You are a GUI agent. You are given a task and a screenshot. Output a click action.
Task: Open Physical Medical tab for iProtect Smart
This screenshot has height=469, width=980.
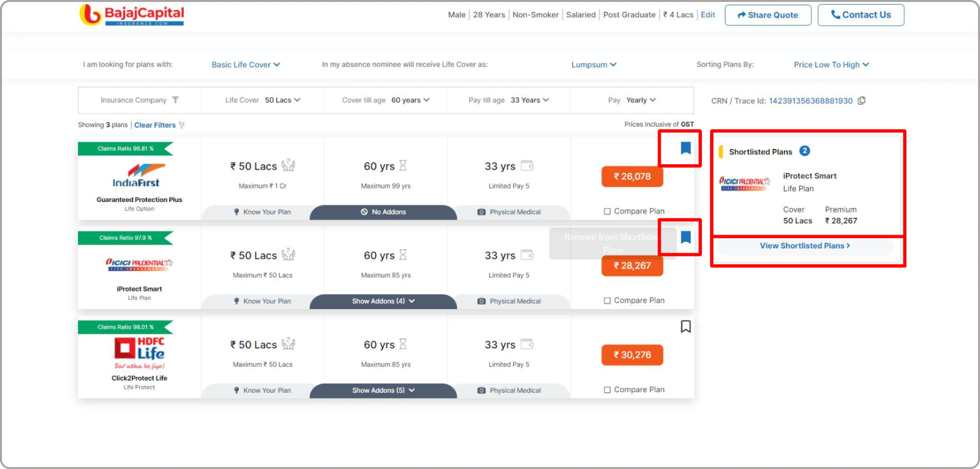click(509, 301)
